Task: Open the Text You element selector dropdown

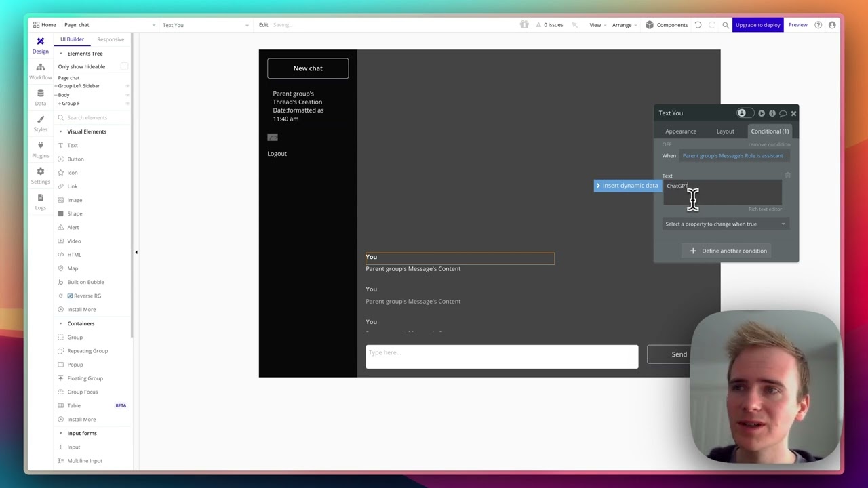Action: pyautogui.click(x=205, y=25)
